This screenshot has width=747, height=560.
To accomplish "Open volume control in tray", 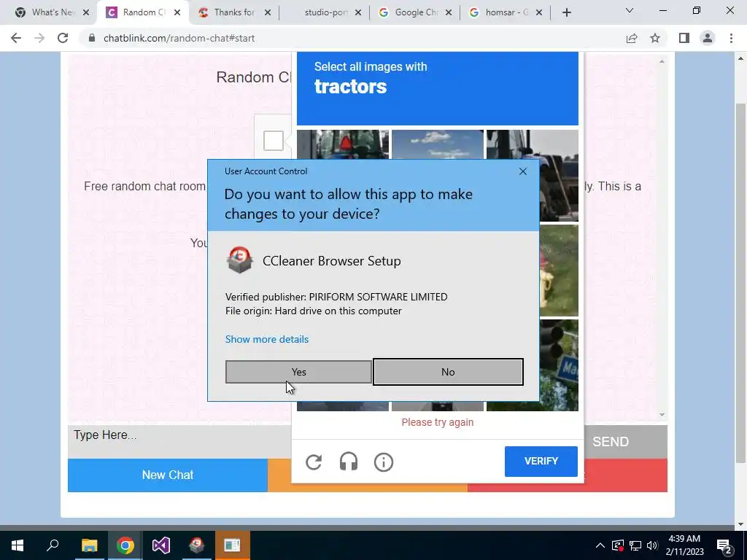I will (652, 545).
